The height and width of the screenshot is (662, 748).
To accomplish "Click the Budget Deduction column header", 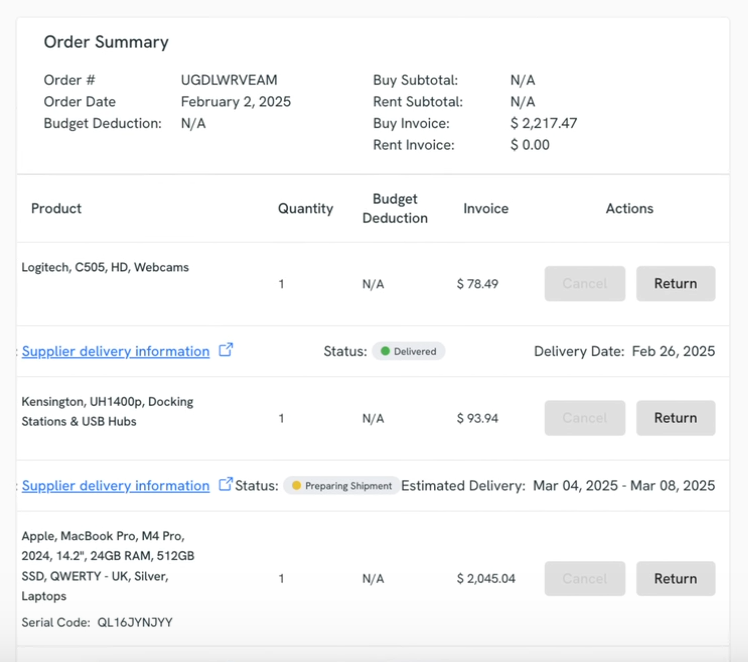I will click(395, 208).
